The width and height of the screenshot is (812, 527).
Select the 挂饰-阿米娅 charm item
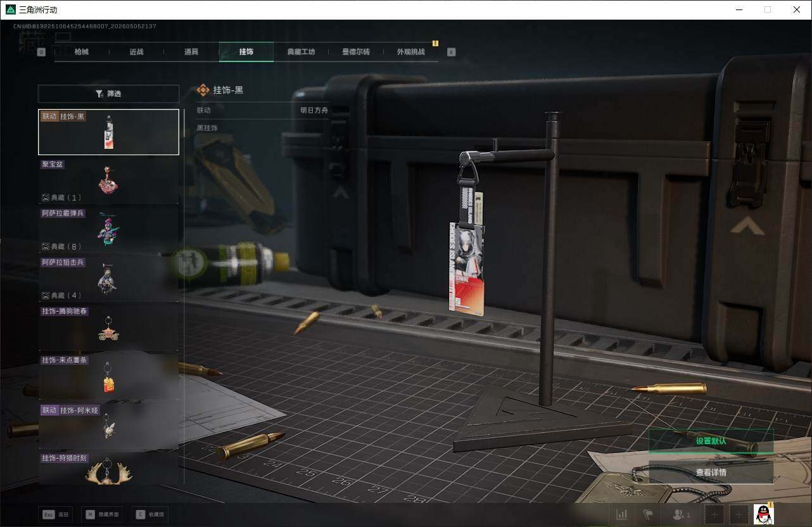[108, 426]
